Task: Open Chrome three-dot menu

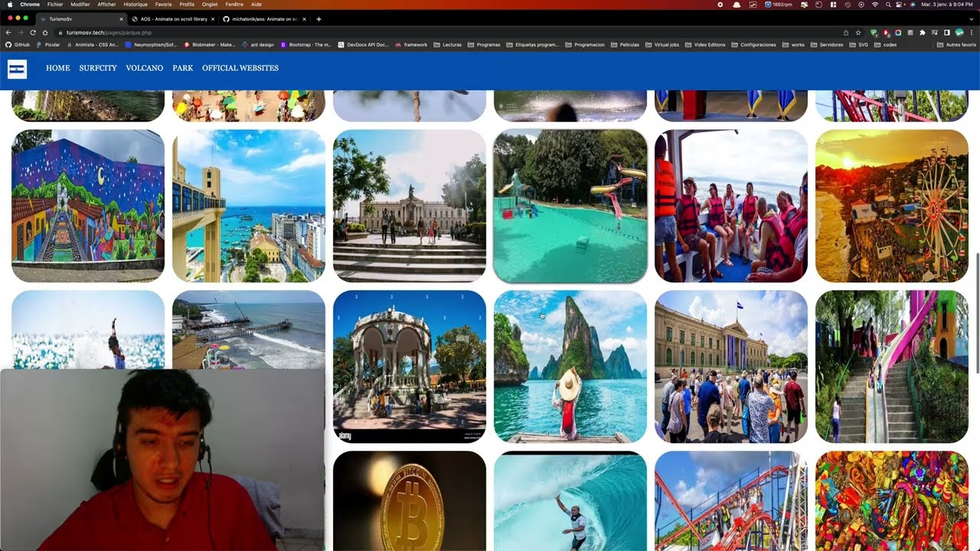Action: 972,32
